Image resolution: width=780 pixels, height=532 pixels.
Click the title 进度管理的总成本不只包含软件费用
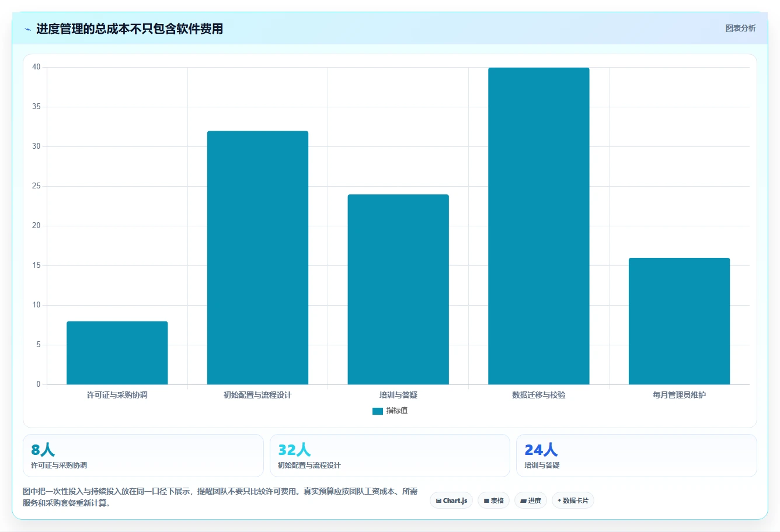point(130,29)
